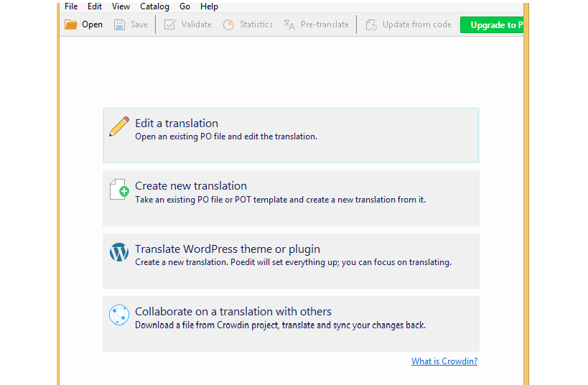Screen dimensions: 588x385
Task: Open the Edit menu
Action: coord(95,6)
